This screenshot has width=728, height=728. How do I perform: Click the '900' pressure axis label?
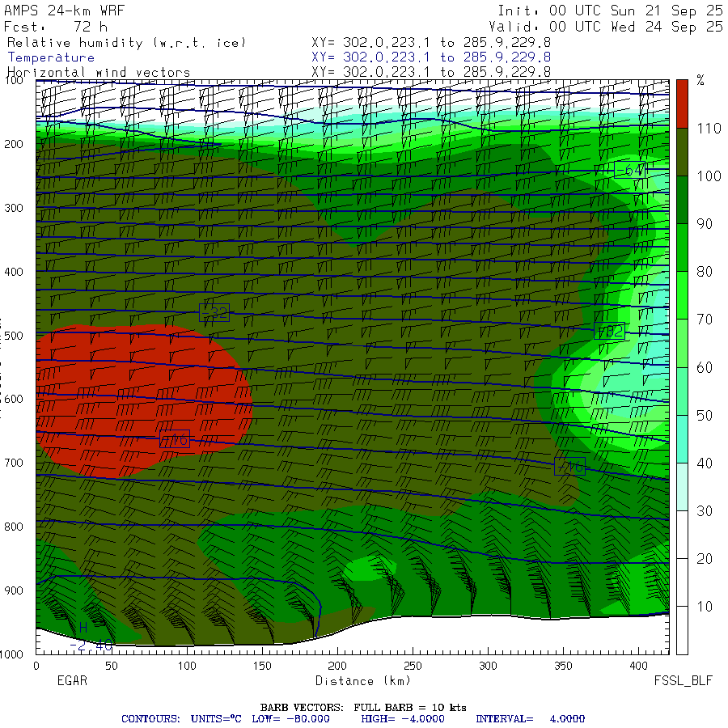pos(14,590)
